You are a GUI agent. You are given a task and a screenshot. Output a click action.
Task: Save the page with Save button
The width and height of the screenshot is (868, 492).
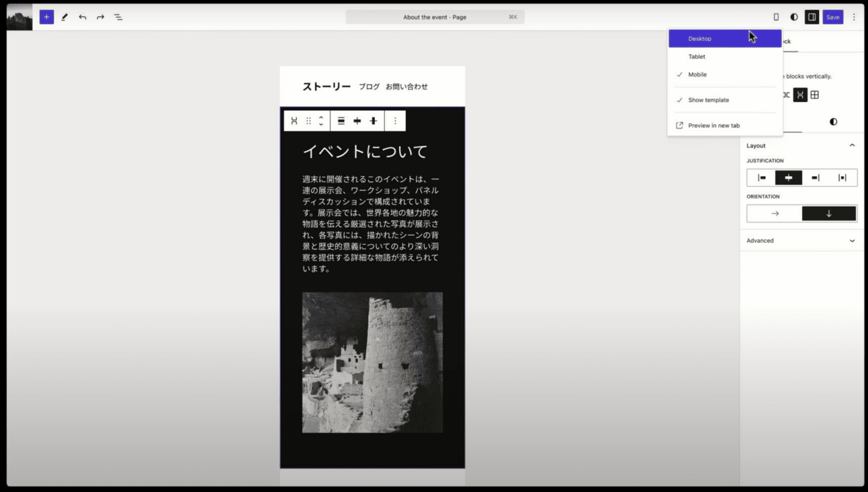[x=833, y=17]
